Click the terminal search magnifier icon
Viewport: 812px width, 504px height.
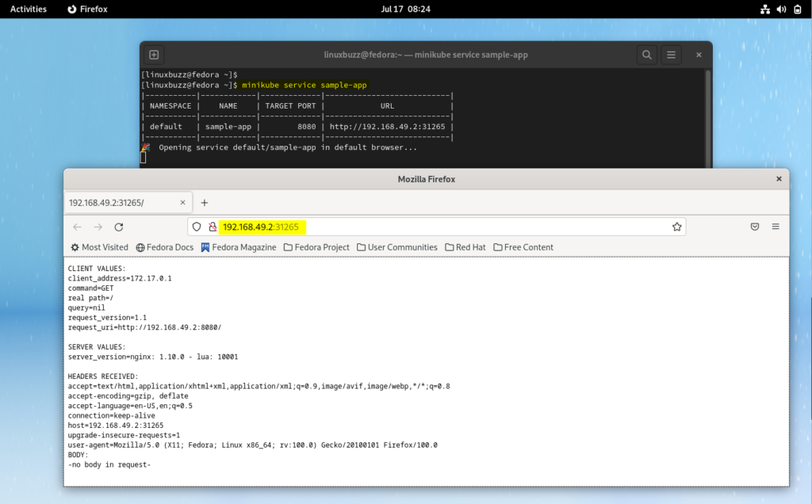(x=647, y=55)
